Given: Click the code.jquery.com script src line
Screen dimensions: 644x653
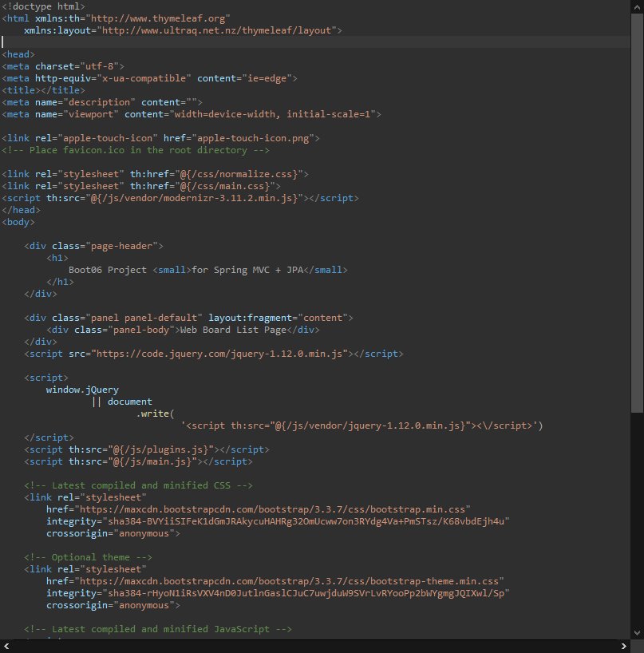Looking at the screenshot, I should 214,354.
